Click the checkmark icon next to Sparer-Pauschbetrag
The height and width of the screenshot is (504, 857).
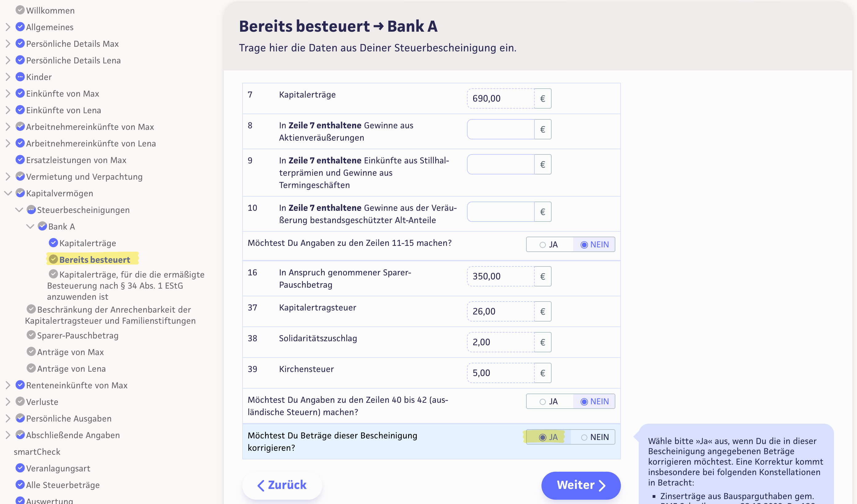[x=31, y=335]
